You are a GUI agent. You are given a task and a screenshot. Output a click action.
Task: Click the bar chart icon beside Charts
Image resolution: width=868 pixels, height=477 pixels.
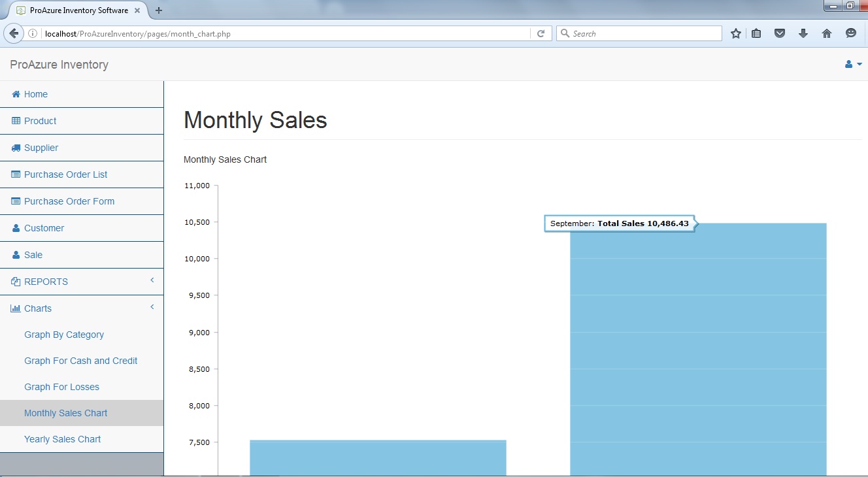[16, 308]
